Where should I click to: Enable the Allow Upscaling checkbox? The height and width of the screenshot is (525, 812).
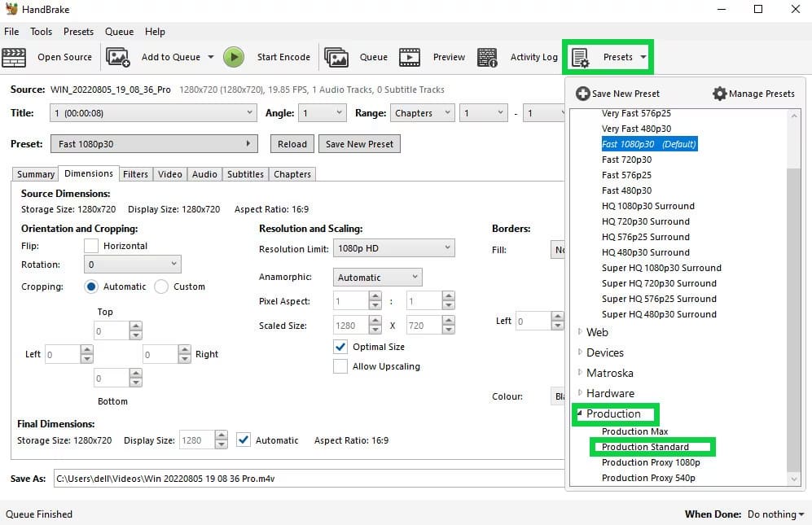click(340, 366)
